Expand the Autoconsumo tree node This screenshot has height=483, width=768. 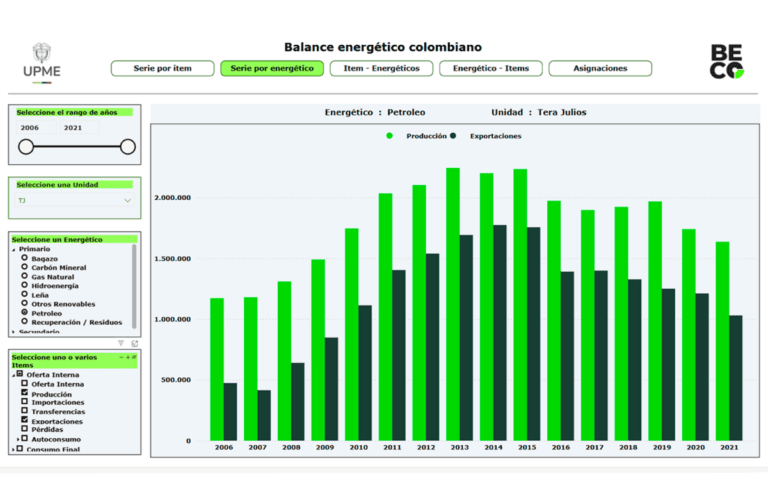pos(17,439)
